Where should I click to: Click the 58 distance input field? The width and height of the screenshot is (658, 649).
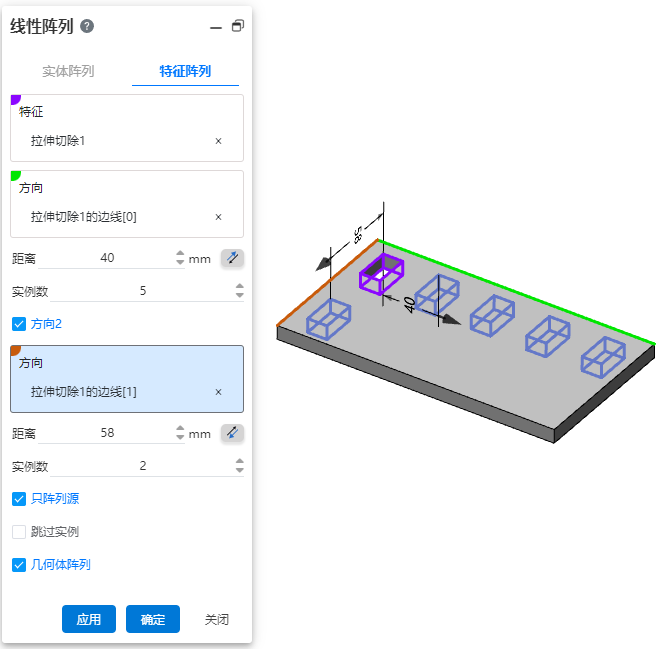pyautogui.click(x=107, y=433)
